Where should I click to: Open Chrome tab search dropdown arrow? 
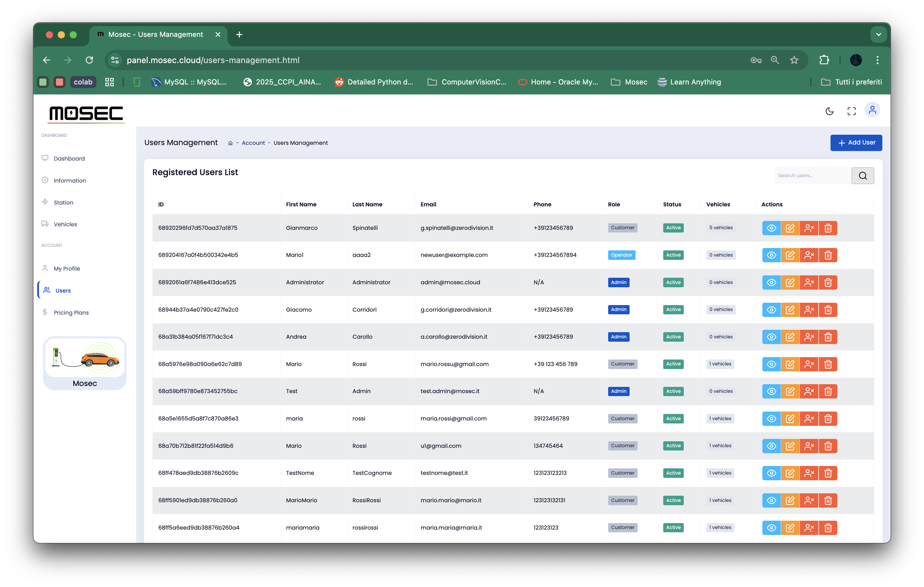pos(878,34)
